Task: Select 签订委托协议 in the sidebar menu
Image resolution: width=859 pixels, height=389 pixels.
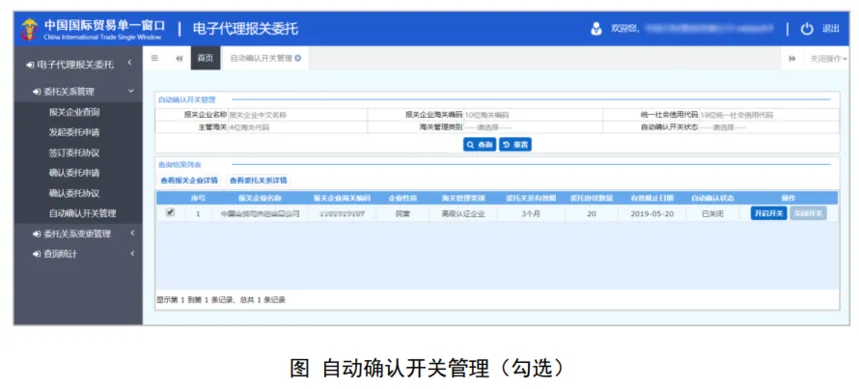Action: [74, 153]
